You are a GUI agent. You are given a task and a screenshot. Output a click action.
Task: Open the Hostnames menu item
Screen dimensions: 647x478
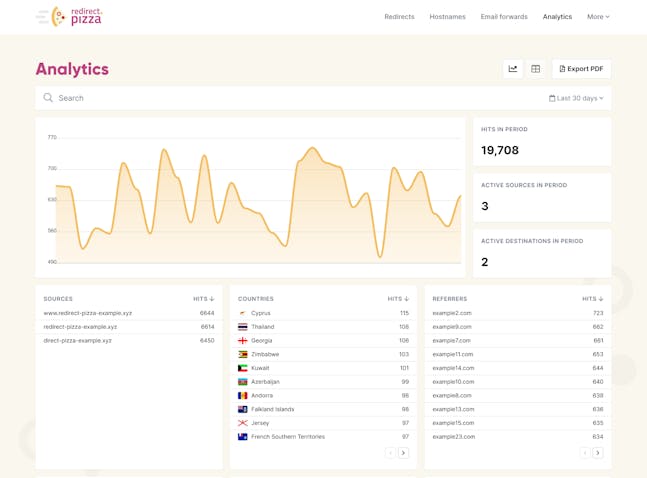(x=447, y=17)
